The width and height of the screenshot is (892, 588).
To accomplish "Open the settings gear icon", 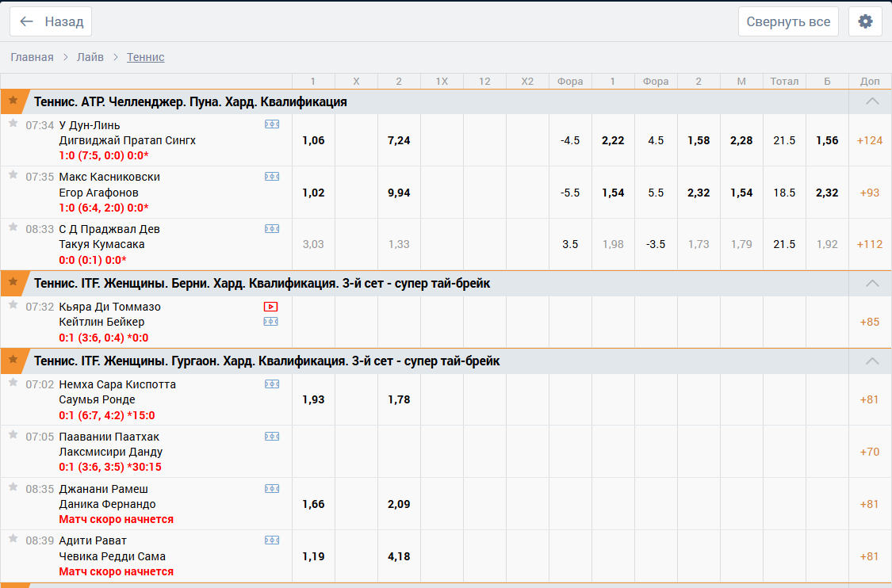I will pyautogui.click(x=865, y=21).
